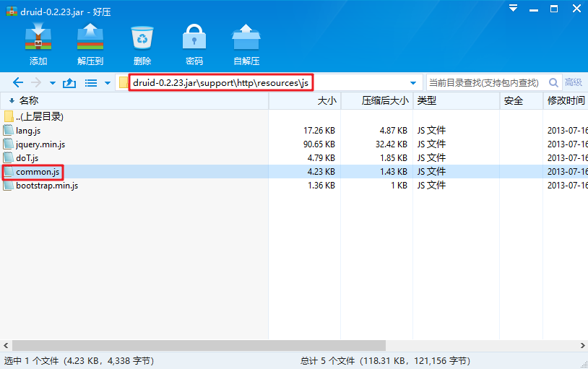Click the search magnifier icon
The image size is (588, 369).
tap(553, 82)
